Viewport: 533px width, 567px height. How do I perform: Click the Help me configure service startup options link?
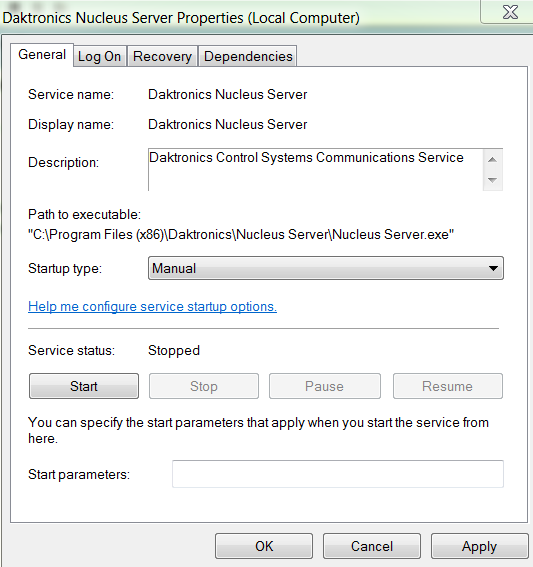click(x=152, y=307)
